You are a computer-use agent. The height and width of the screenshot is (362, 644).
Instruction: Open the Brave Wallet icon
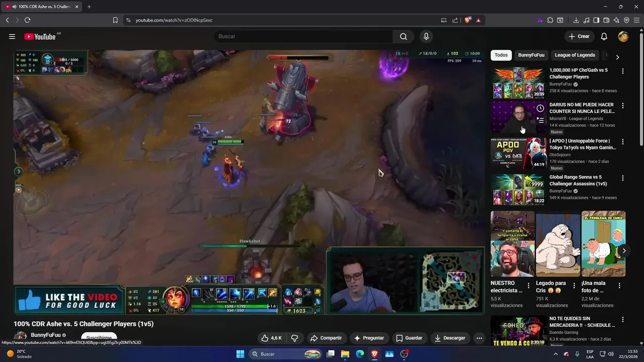click(x=606, y=20)
